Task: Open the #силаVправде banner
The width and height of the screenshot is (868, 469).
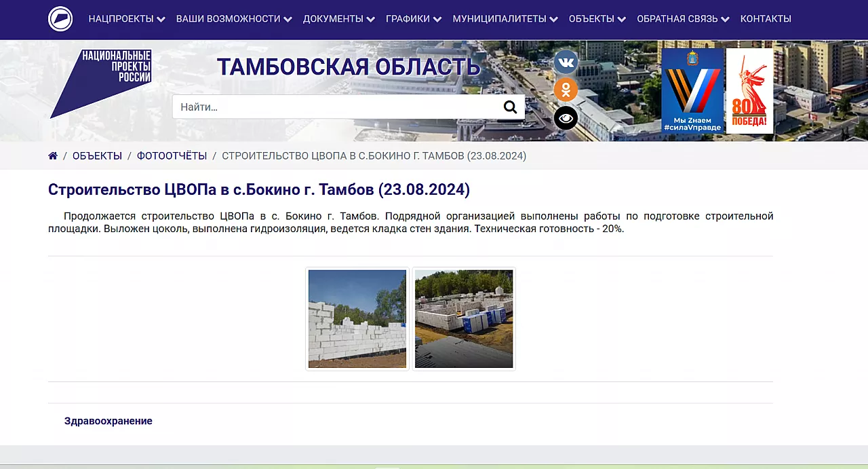Action: (x=692, y=90)
